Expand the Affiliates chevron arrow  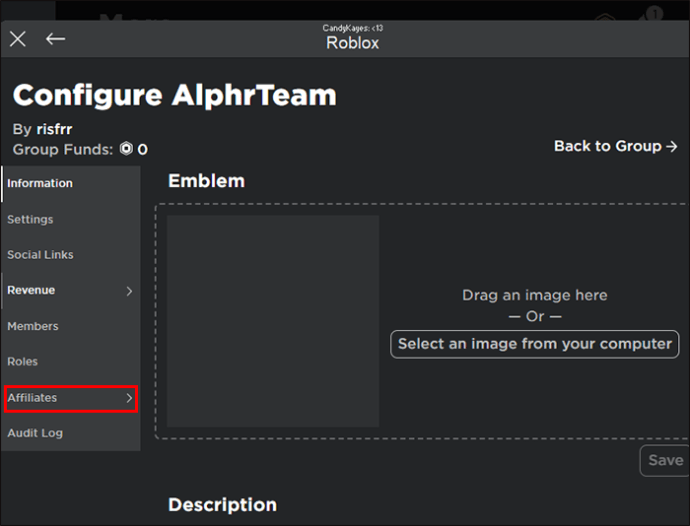129,398
